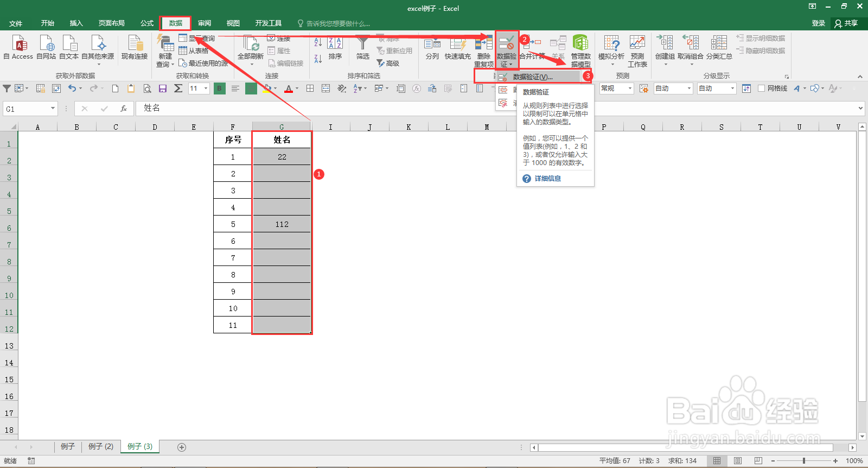Click the yellow fill color bucket
This screenshot has width=868, height=468.
(x=267, y=88)
